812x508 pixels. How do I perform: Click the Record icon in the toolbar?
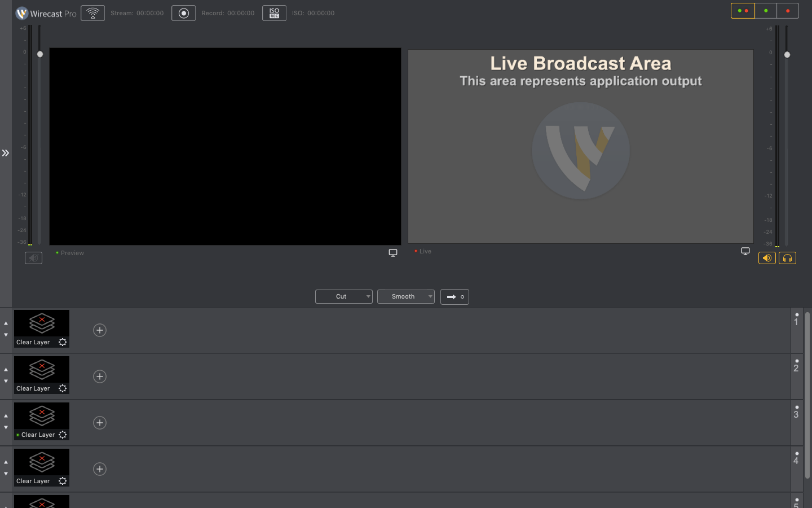183,12
